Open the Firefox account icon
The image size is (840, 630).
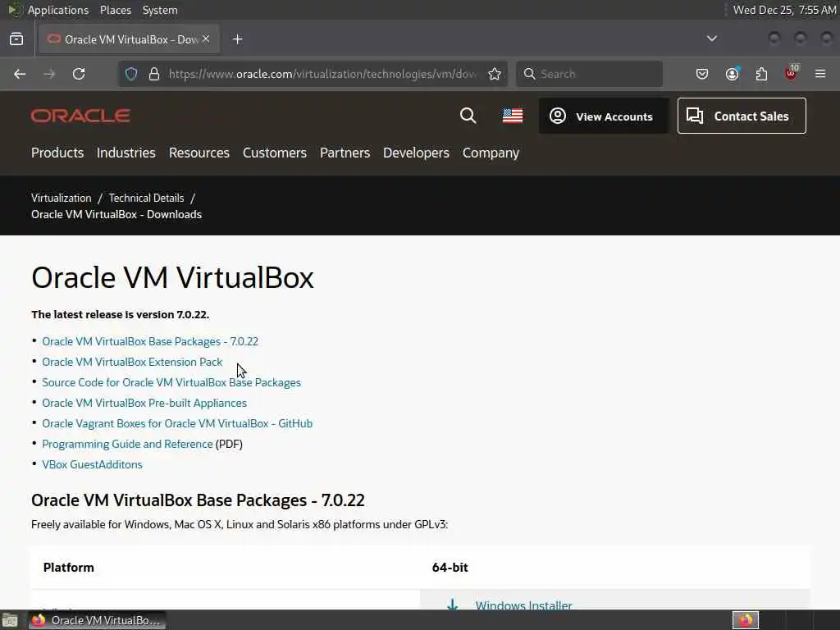[732, 74]
